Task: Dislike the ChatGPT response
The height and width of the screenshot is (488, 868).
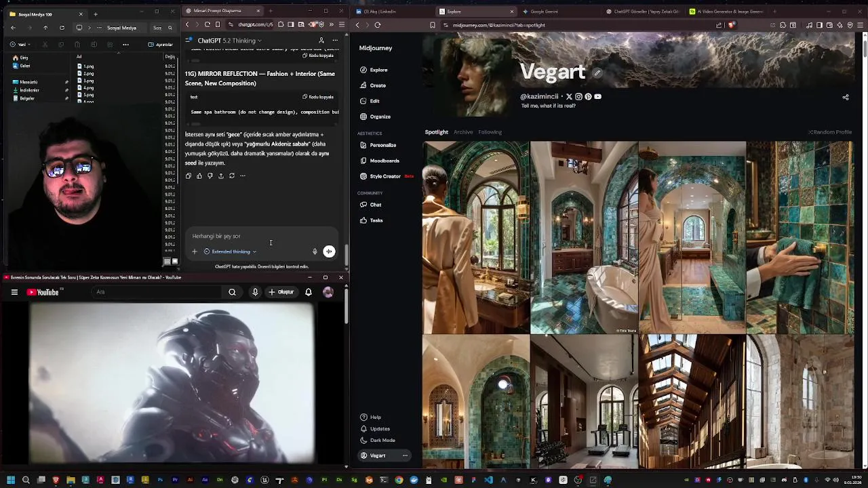Action: click(210, 176)
